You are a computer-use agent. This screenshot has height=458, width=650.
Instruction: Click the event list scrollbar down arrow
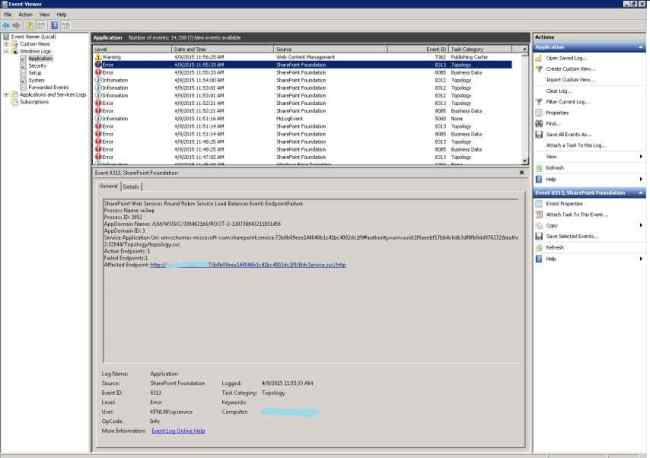[525, 161]
